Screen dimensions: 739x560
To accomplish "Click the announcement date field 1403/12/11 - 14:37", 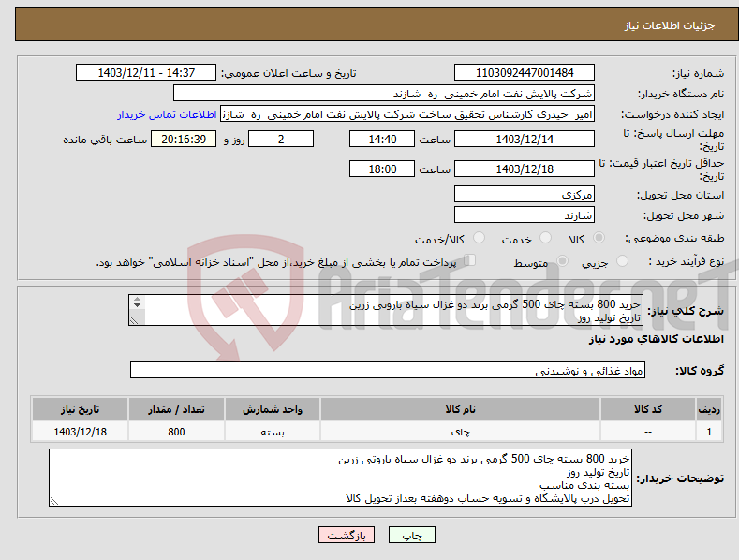I will point(146,73).
